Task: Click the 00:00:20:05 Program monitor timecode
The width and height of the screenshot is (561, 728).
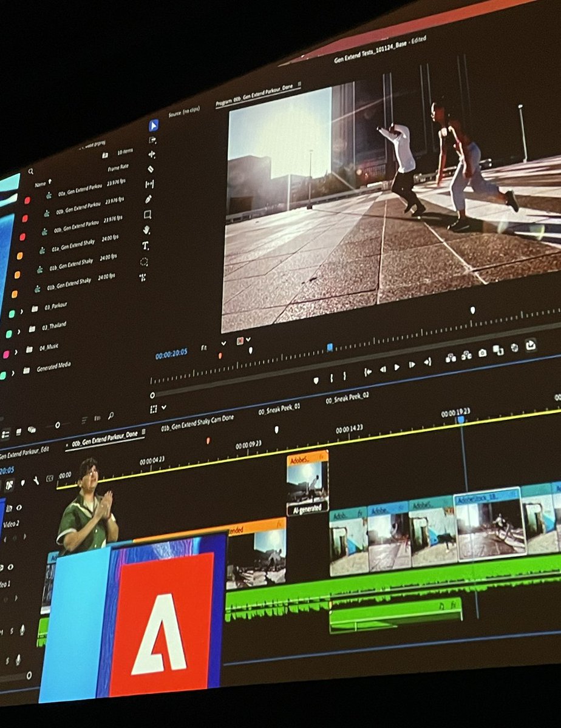Action: (171, 352)
